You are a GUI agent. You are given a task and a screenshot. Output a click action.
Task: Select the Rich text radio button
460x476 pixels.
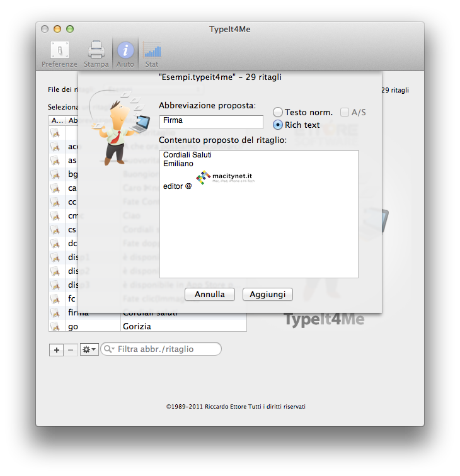278,125
